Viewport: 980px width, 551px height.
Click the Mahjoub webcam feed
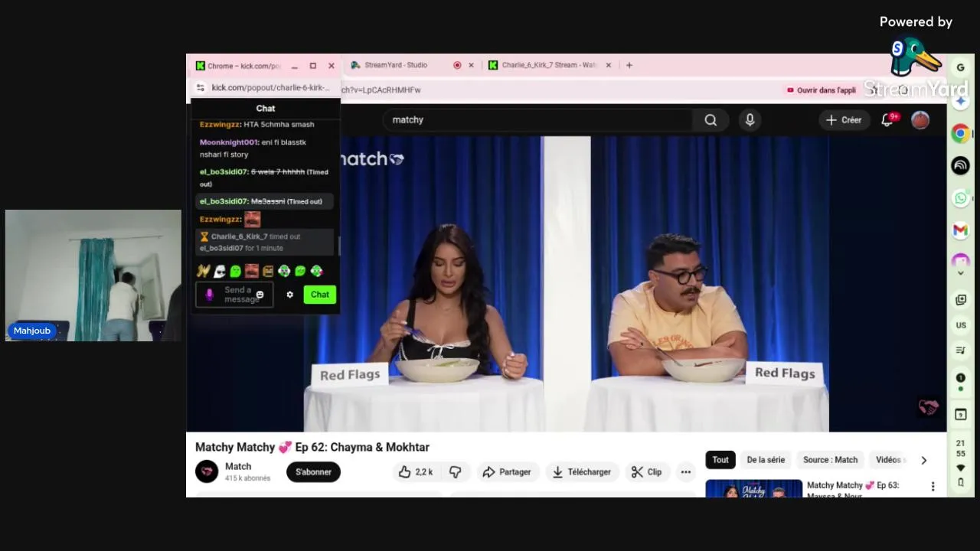coord(93,275)
